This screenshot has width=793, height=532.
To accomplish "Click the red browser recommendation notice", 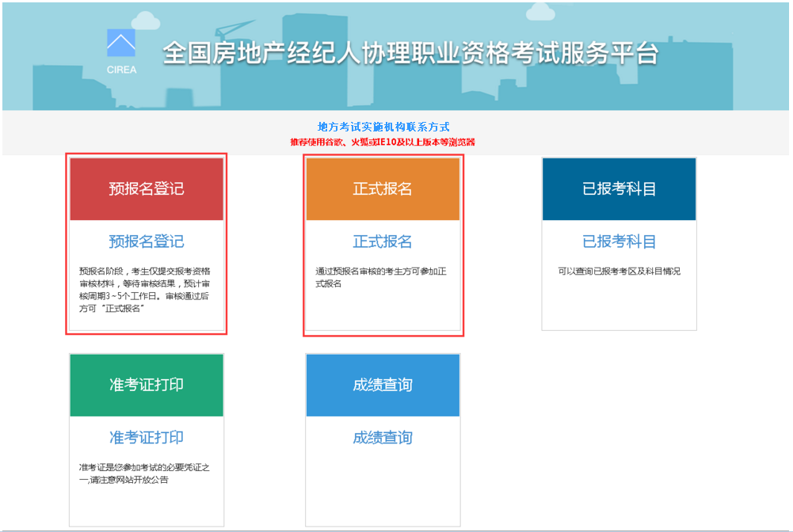I will (x=383, y=142).
